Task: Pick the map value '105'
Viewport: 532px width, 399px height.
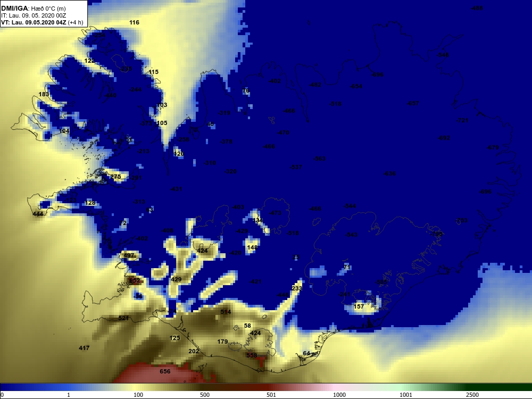Action: (x=162, y=123)
